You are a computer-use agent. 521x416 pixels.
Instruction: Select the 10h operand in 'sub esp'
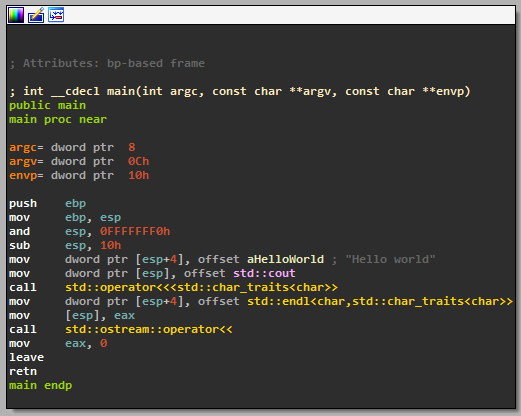111,246
